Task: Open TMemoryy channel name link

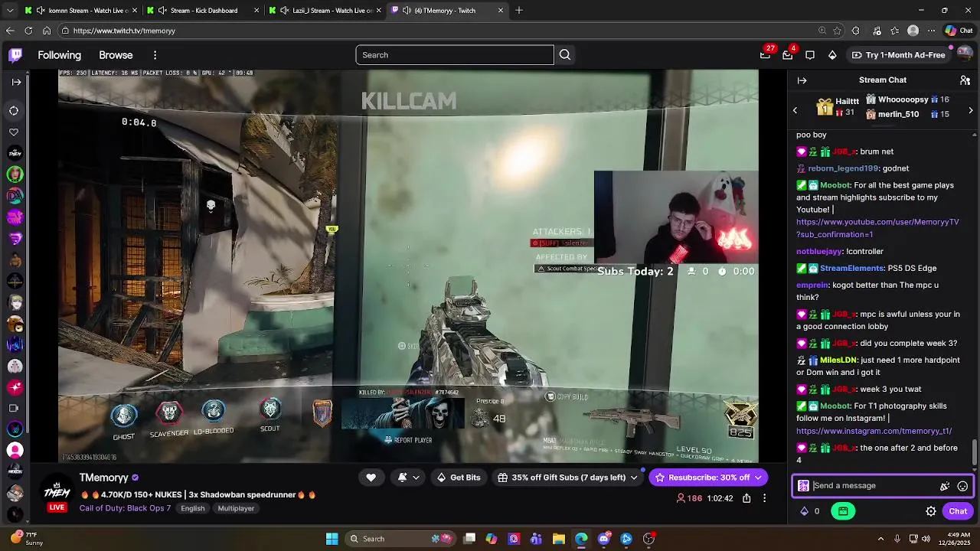Action: (103, 478)
